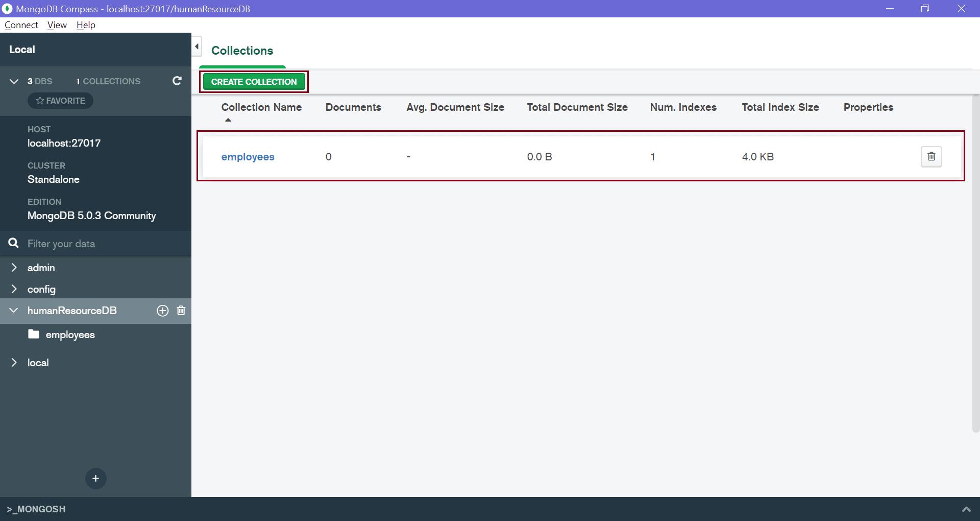Create a collection in humanResourceDB via plus icon

pyautogui.click(x=162, y=311)
